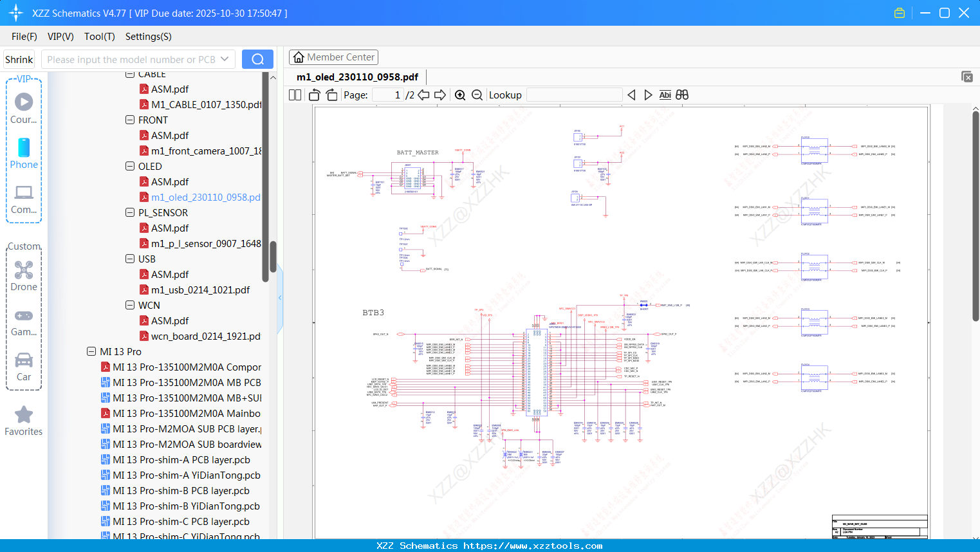This screenshot has width=980, height=552.
Task: Click the zoom in magnifier icon
Action: (x=460, y=95)
